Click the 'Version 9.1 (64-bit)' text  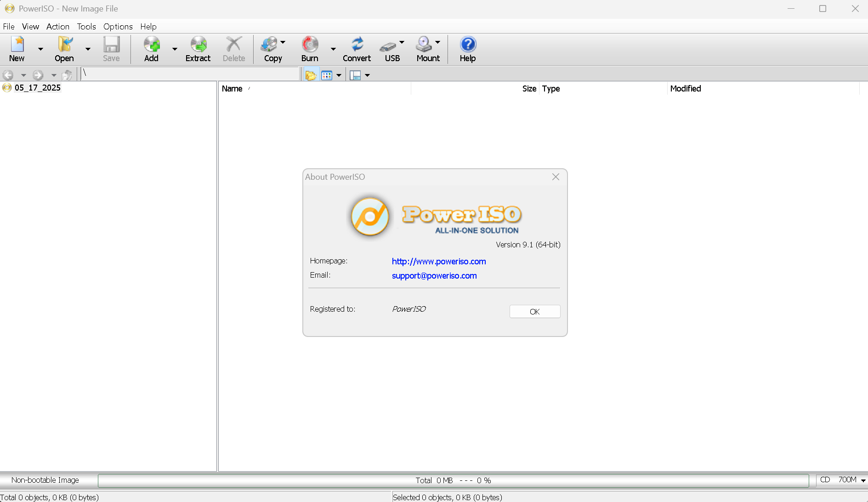(x=528, y=245)
